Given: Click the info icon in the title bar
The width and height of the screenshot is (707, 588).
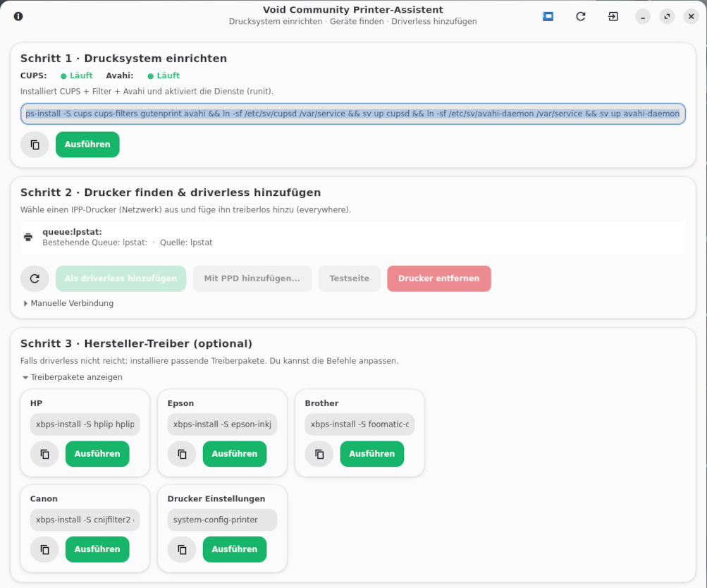Looking at the screenshot, I should pyautogui.click(x=18, y=16).
